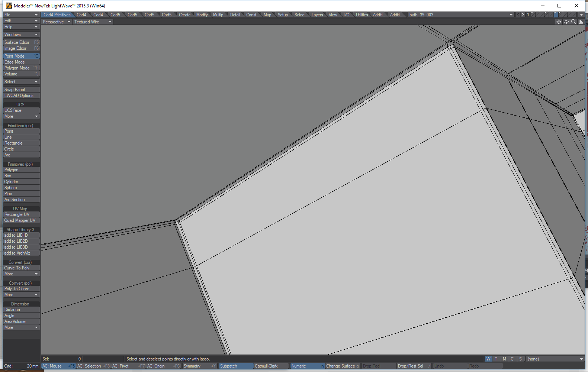Select the highlighted blue layer slot

point(556,15)
